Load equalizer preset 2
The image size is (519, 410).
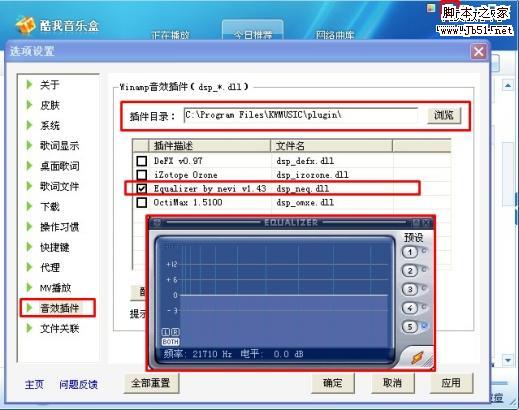click(410, 271)
